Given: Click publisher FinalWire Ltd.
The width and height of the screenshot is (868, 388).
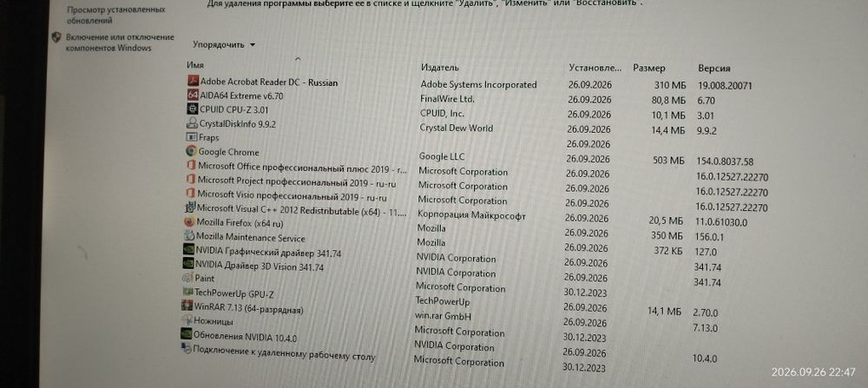Looking at the screenshot, I should pos(448,99).
